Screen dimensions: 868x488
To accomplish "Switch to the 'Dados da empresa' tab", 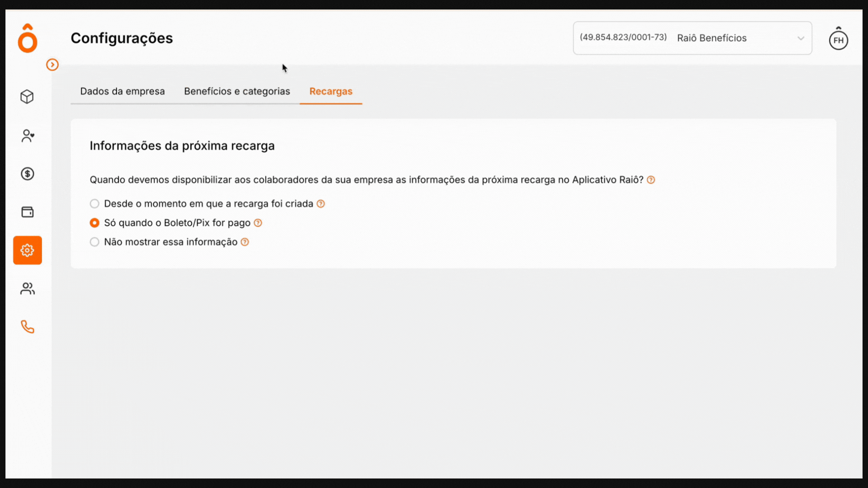I will 122,91.
